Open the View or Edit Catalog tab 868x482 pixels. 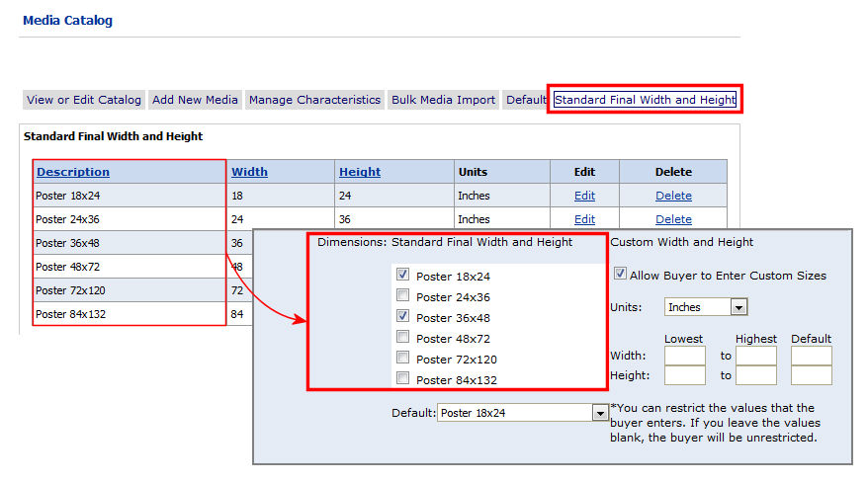click(x=84, y=100)
